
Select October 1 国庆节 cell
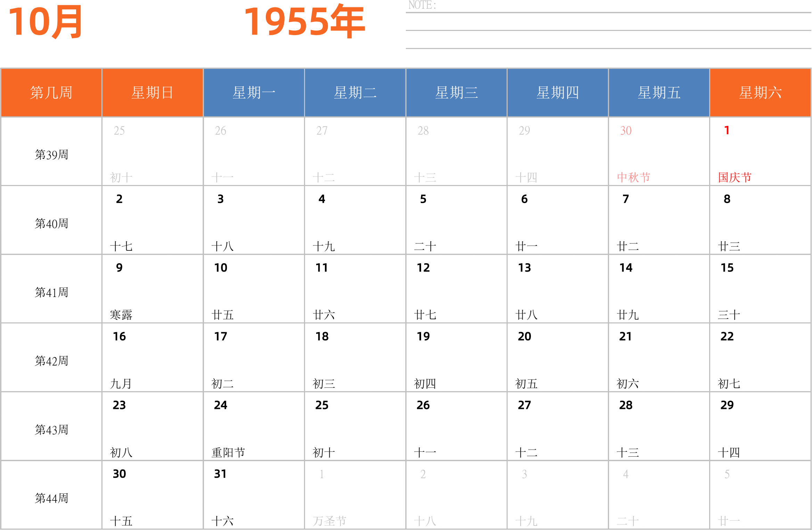[x=760, y=152]
